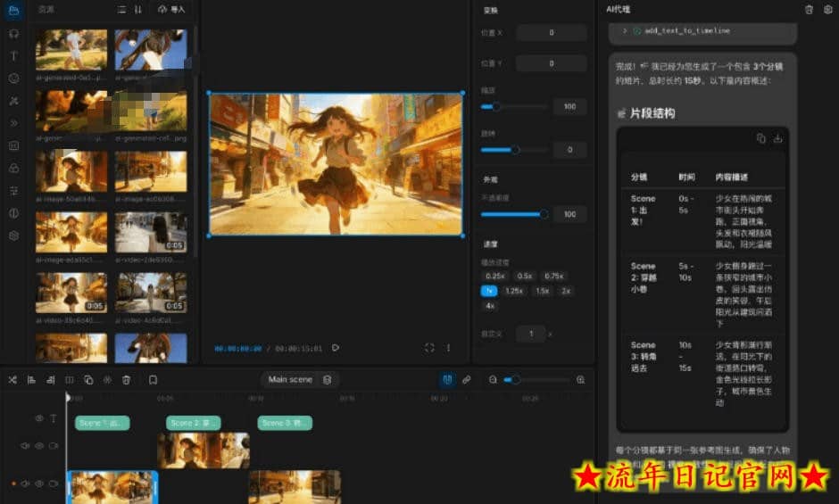This screenshot has height=504, width=839.
Task: Clear AI agent chat with trash icon
Action: pos(809,10)
